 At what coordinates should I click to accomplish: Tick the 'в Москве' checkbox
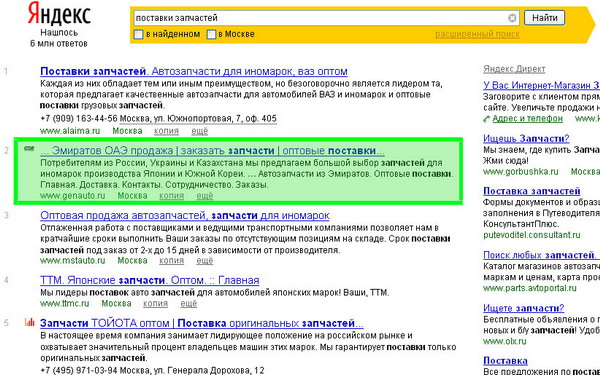click(x=211, y=34)
